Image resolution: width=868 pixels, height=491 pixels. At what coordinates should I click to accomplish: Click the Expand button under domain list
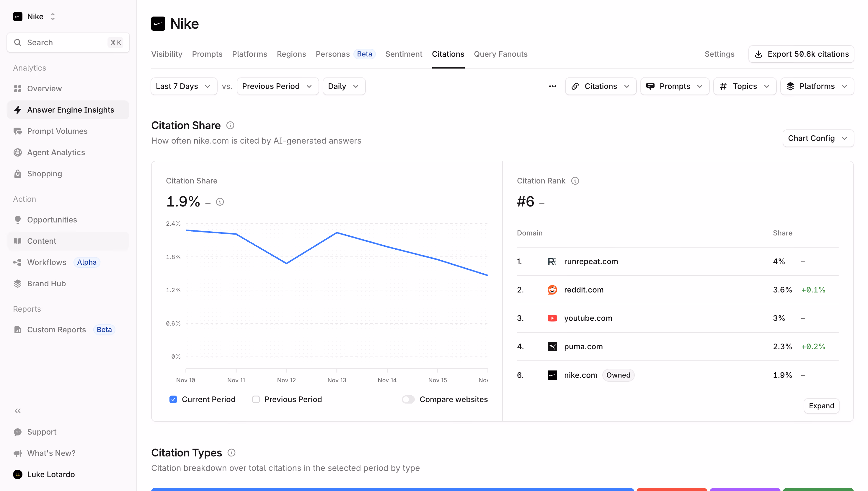pyautogui.click(x=821, y=406)
